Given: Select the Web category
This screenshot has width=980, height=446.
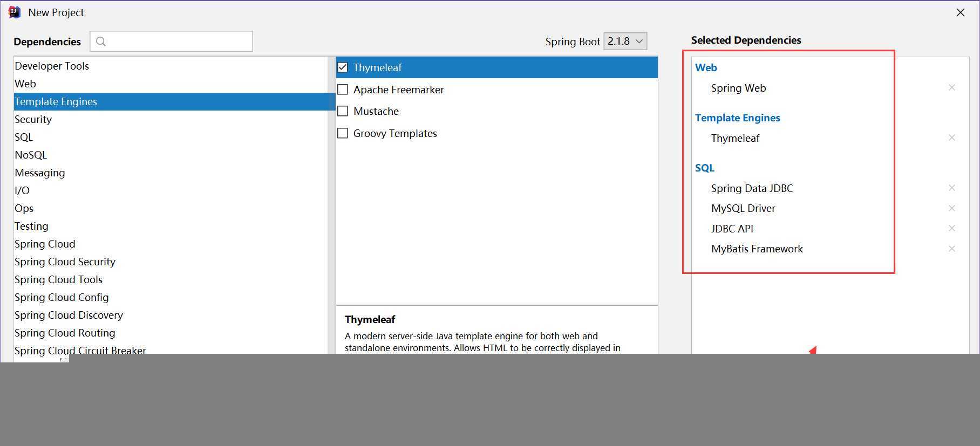Looking at the screenshot, I should coord(171,84).
